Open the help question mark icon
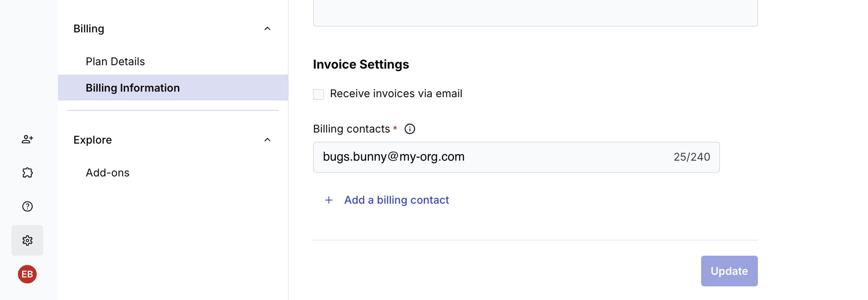The height and width of the screenshot is (300, 868). tap(27, 207)
